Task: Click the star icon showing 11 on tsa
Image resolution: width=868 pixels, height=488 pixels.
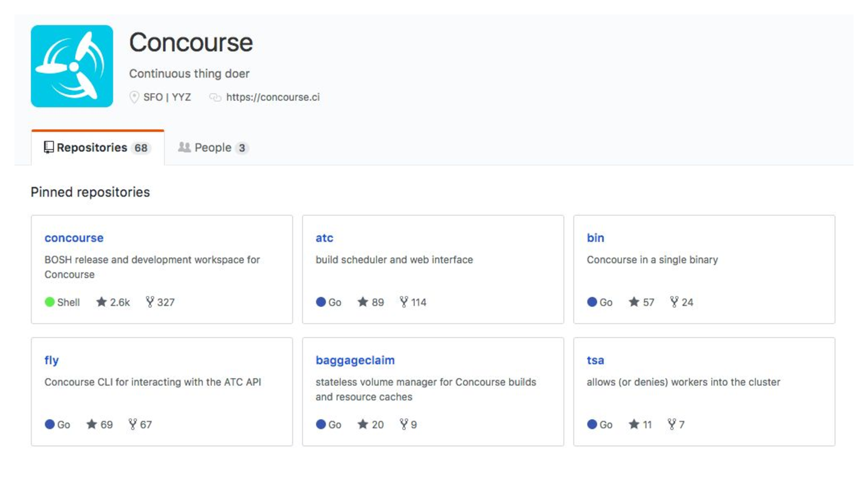Action: pyautogui.click(x=634, y=424)
